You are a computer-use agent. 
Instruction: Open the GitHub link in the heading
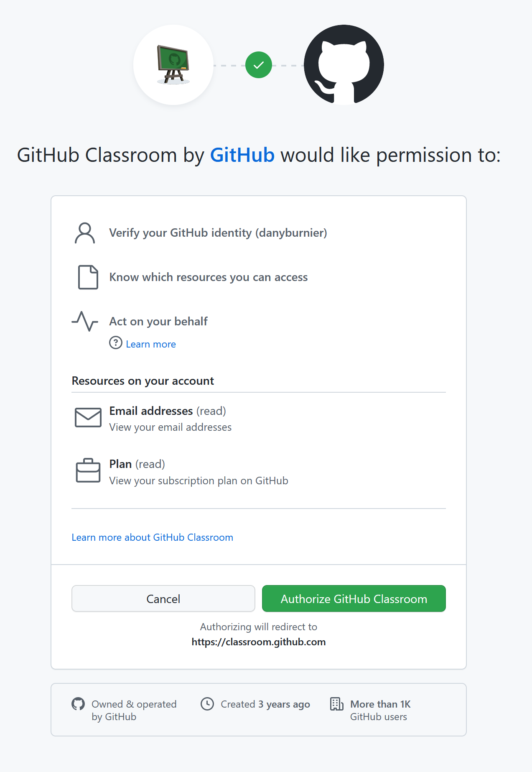(x=242, y=155)
